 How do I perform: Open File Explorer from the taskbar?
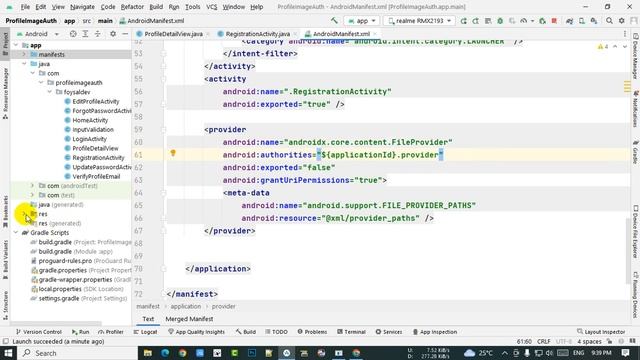click(147, 353)
